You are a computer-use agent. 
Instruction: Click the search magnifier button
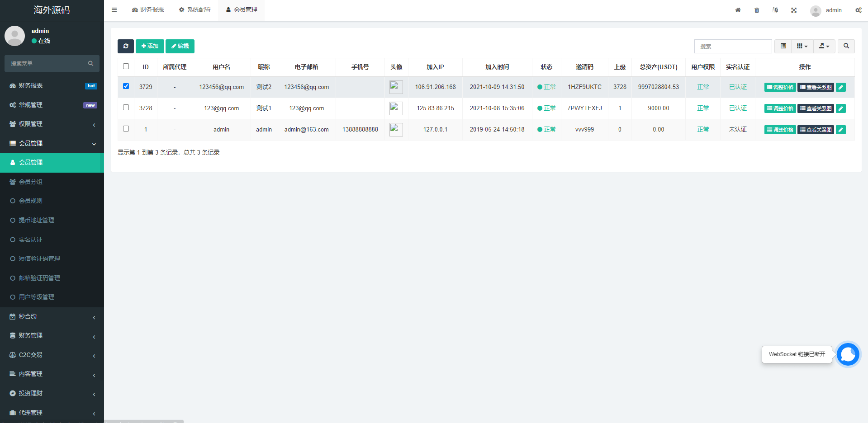tap(846, 46)
